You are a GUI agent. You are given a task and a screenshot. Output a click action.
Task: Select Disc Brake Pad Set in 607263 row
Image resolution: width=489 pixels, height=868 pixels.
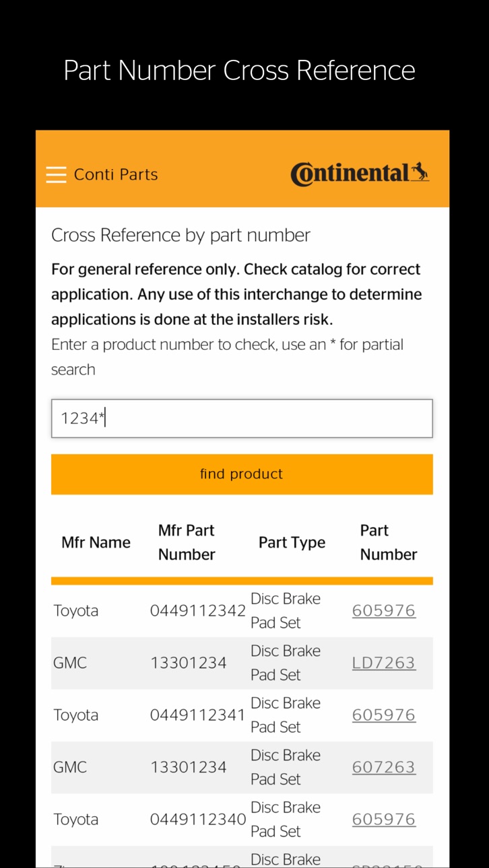(286, 767)
